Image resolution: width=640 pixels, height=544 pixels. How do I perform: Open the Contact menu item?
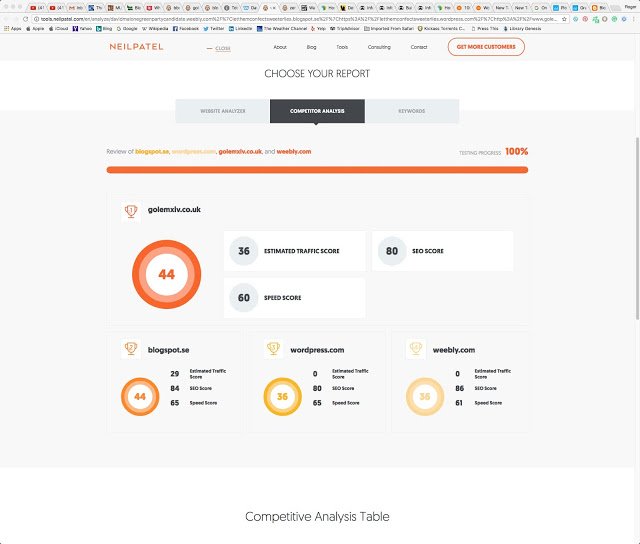pos(419,47)
